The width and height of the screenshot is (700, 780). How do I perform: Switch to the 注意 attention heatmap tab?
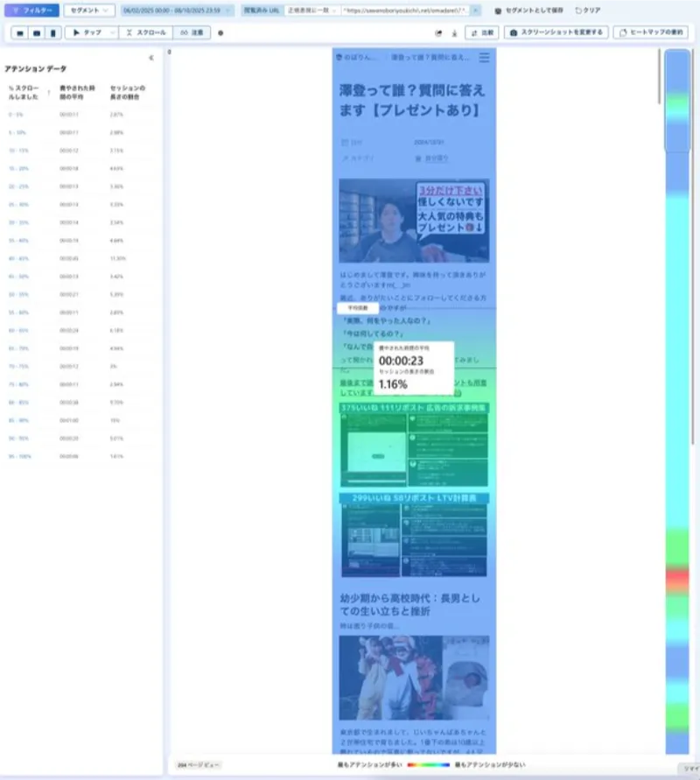[192, 33]
